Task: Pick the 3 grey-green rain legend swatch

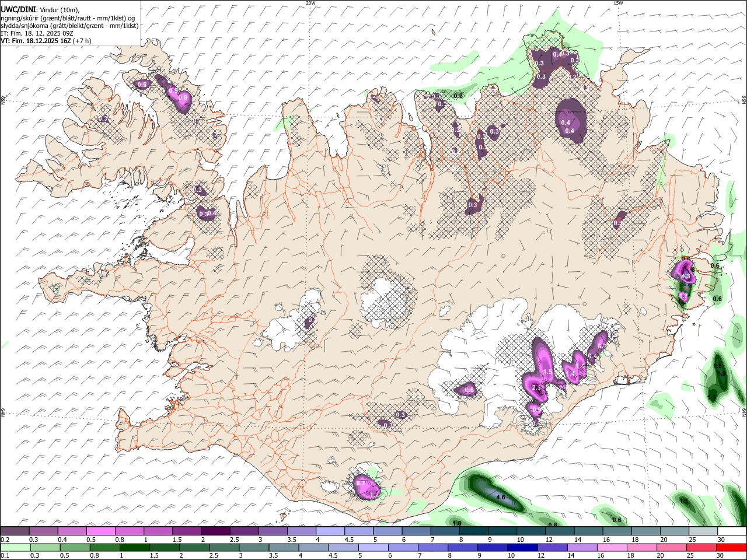Action: 254,548
